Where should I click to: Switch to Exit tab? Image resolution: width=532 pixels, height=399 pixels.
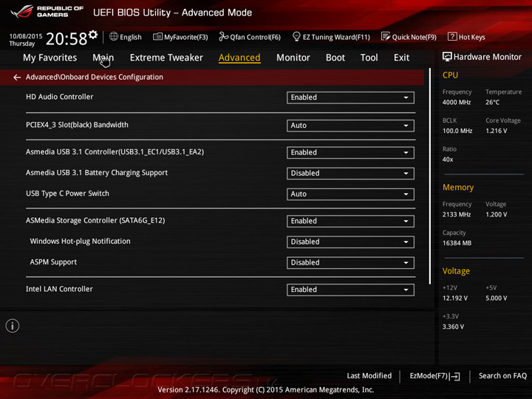pyautogui.click(x=401, y=58)
